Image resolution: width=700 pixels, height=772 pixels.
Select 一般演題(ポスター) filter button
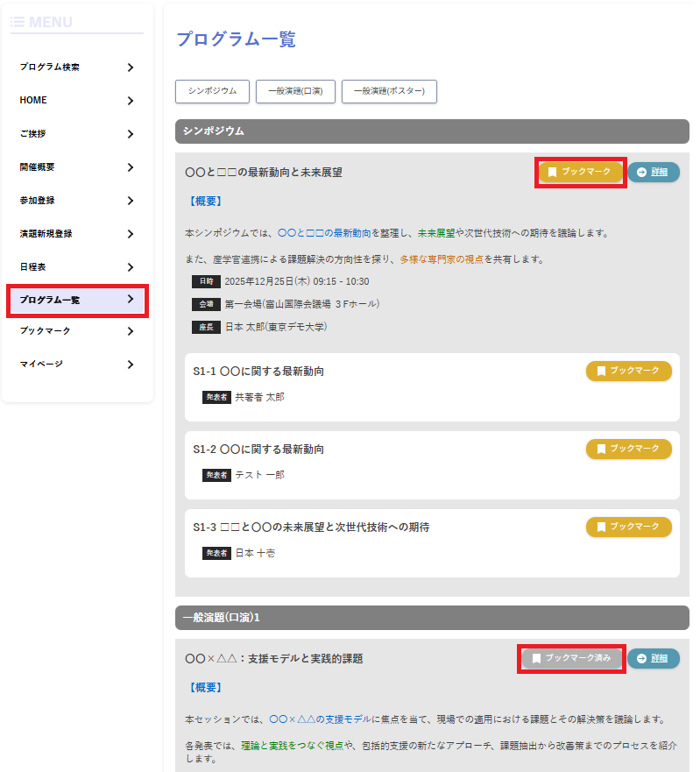(x=389, y=91)
